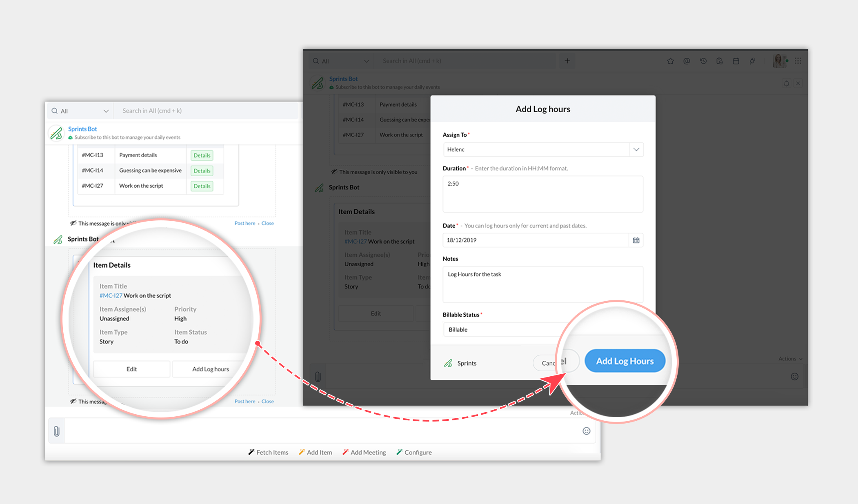
Task: Click the Add Item bot action
Action: (x=315, y=452)
